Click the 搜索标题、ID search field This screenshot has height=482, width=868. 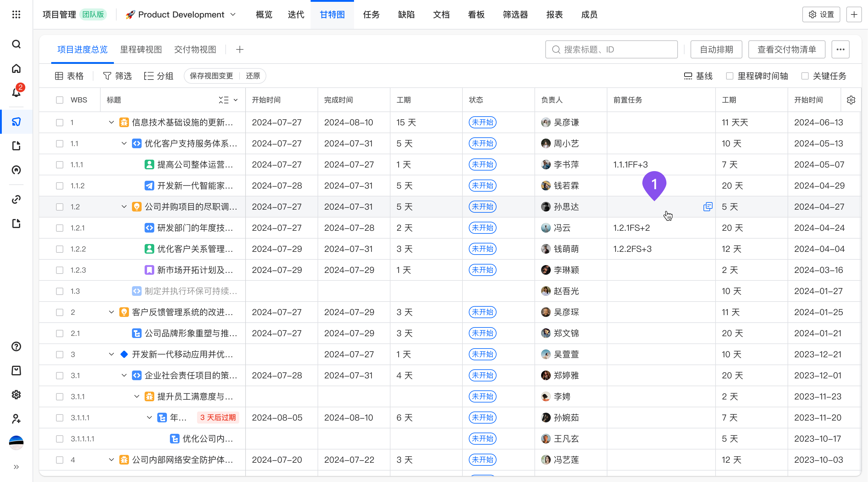coord(611,49)
